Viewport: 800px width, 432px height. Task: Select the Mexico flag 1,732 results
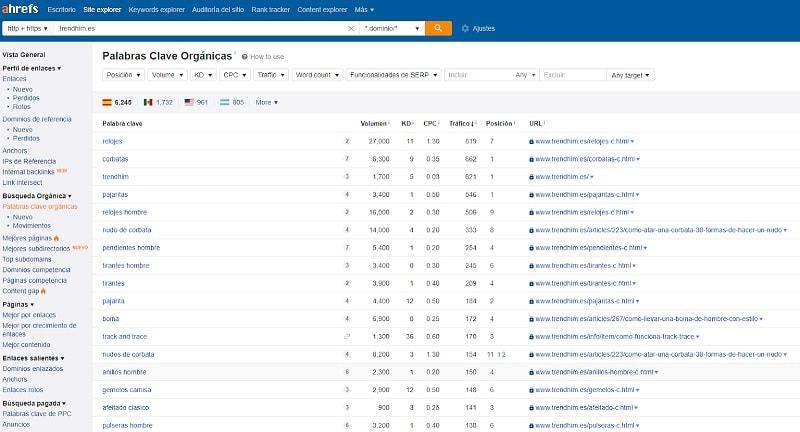(158, 102)
